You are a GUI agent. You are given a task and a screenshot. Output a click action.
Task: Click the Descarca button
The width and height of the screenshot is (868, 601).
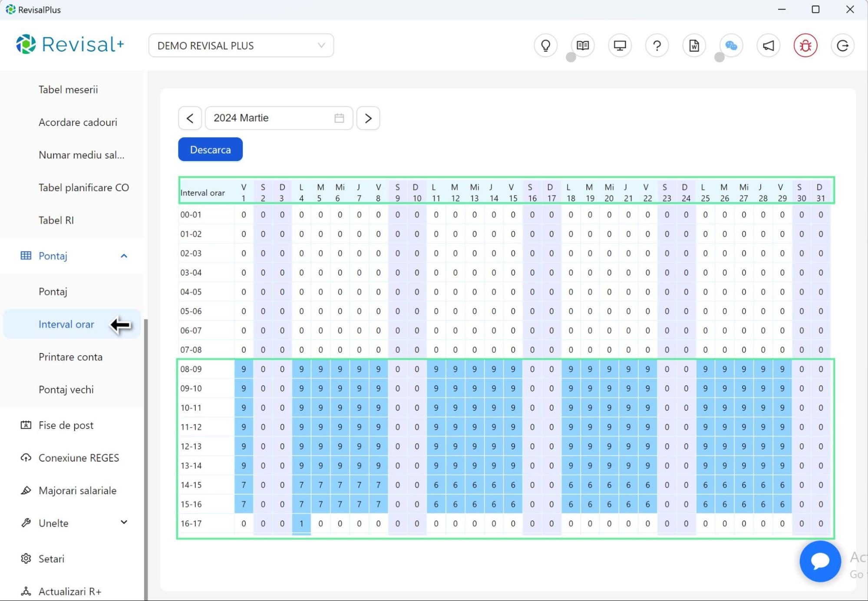tap(210, 149)
